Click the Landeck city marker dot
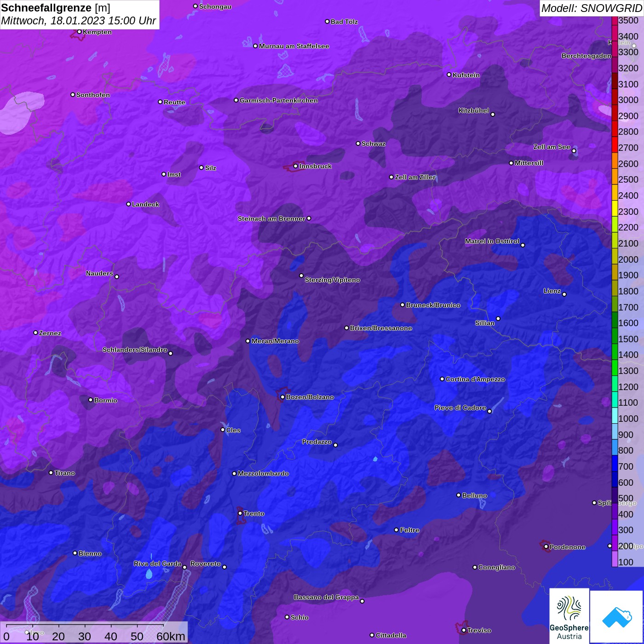This screenshot has width=644, height=644. tap(128, 204)
